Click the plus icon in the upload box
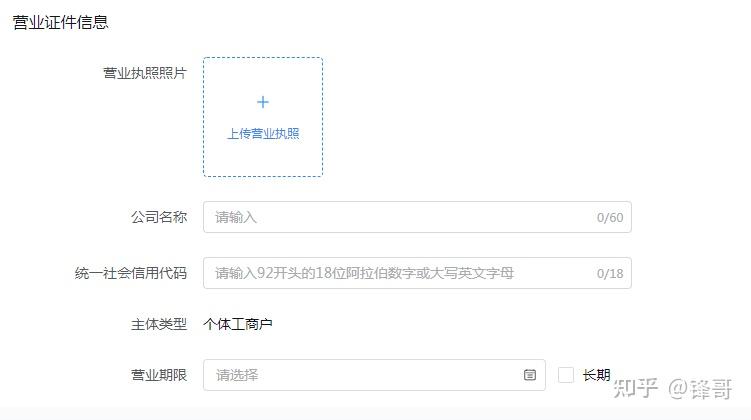The width and height of the screenshot is (751, 420). [263, 102]
